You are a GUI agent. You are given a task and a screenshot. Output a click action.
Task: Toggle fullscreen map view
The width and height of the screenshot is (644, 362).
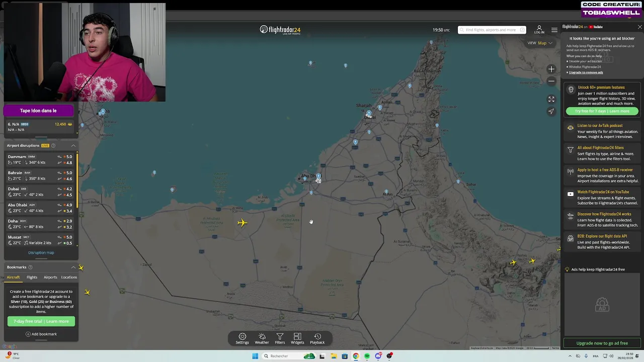pos(551,100)
